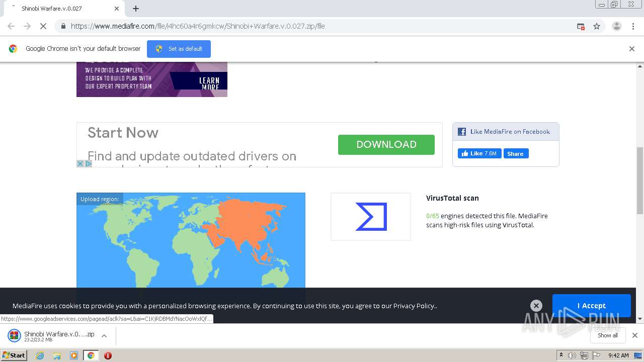
Task: Open Action Center flag tray icon
Action: pyautogui.click(x=596, y=355)
